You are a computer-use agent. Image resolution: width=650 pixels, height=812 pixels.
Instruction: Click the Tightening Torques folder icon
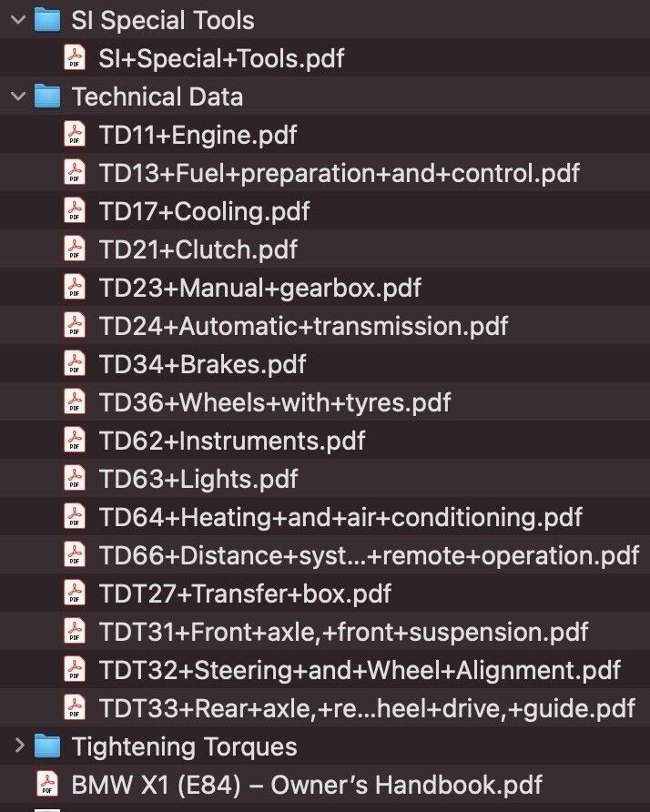point(47,746)
